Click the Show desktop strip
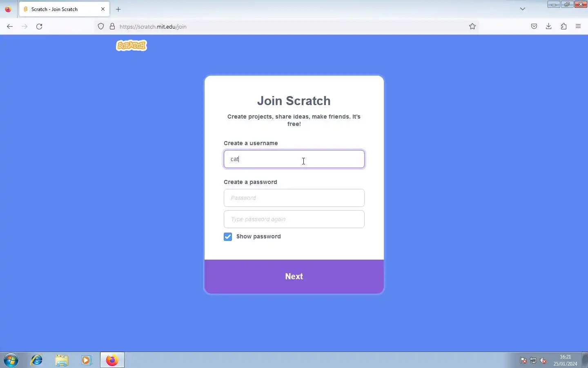 click(x=585, y=360)
